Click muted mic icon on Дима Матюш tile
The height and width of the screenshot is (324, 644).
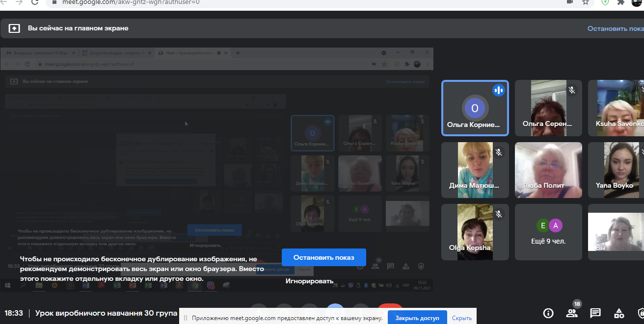pyautogui.click(x=499, y=152)
